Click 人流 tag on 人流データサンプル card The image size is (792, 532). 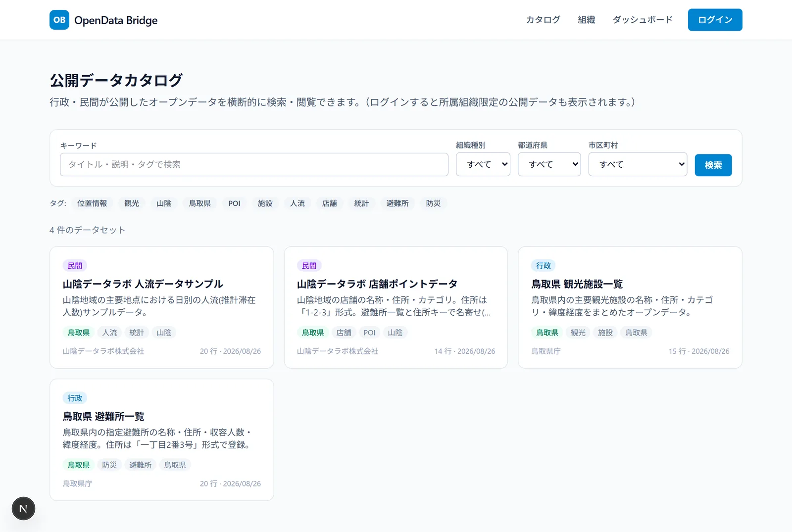tap(110, 333)
